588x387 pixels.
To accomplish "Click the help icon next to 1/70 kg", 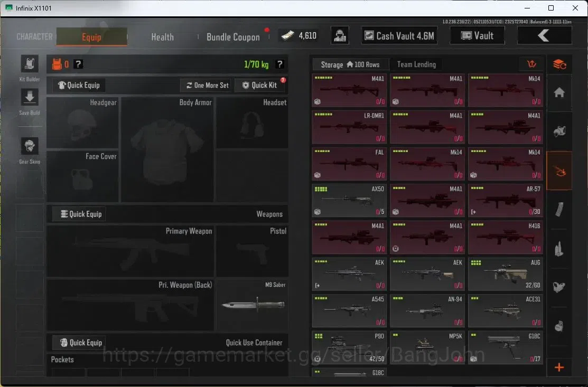I will tap(279, 64).
